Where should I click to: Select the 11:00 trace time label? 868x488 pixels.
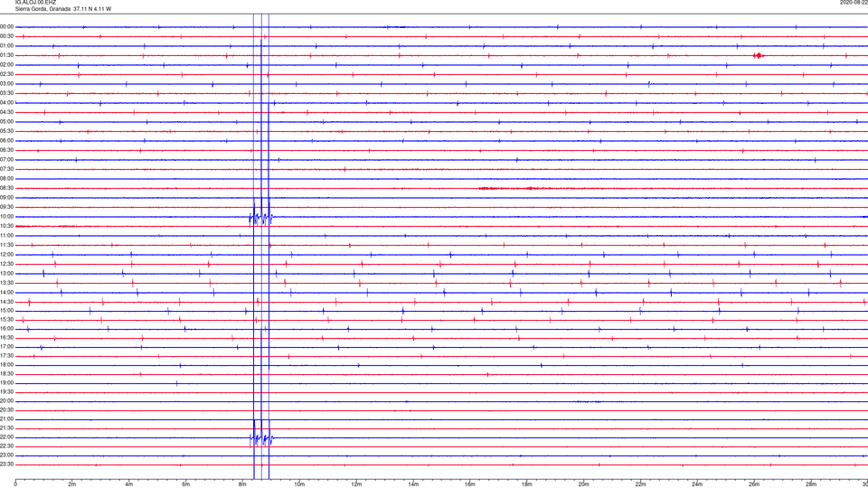(x=6, y=235)
